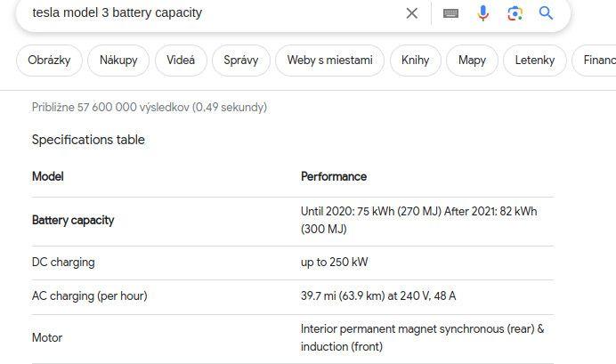Screen dimensions: 616x364
Task: Open the partially visible Financie tab
Action: point(598,61)
